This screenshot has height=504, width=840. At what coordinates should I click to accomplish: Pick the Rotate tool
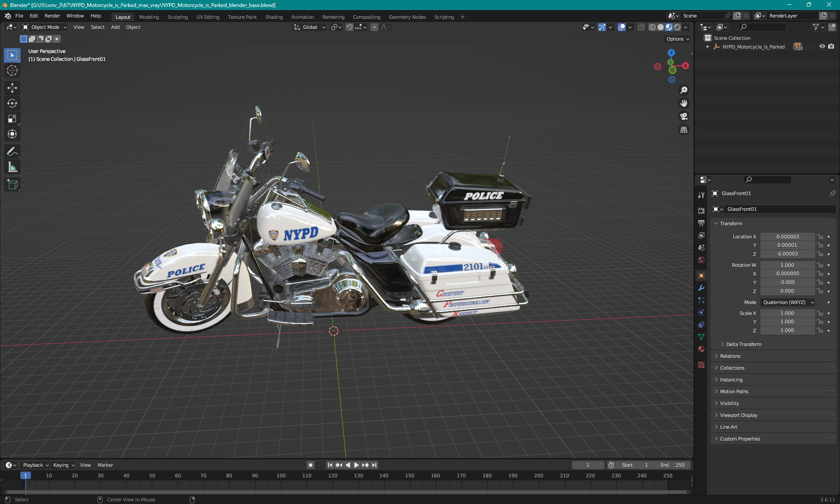[12, 103]
